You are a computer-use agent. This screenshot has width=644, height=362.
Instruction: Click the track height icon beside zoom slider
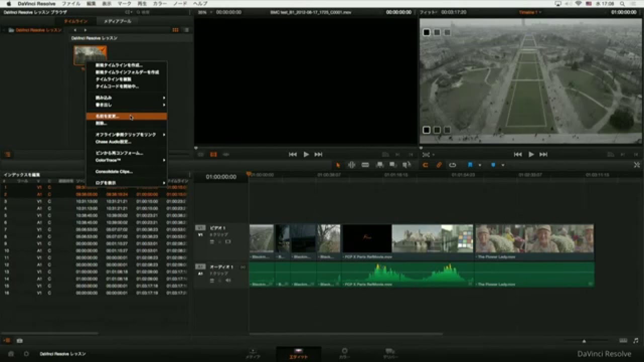[x=623, y=340]
